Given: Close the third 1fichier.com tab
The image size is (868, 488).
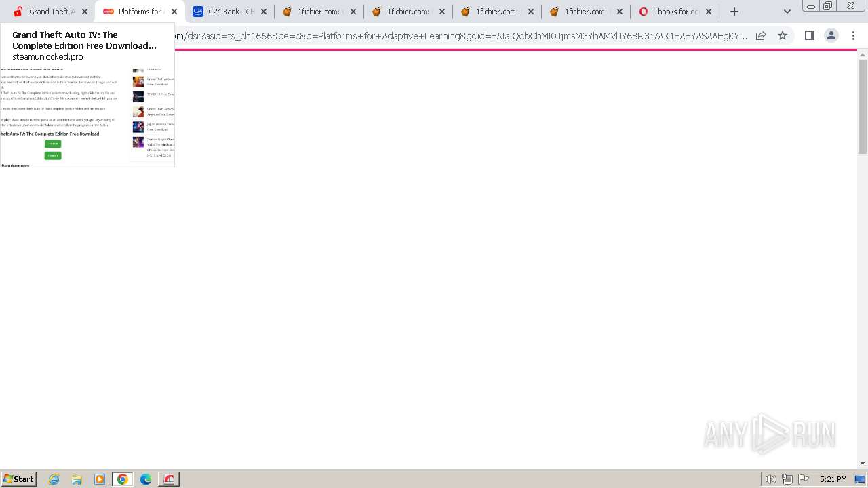Looking at the screenshot, I should (x=531, y=12).
